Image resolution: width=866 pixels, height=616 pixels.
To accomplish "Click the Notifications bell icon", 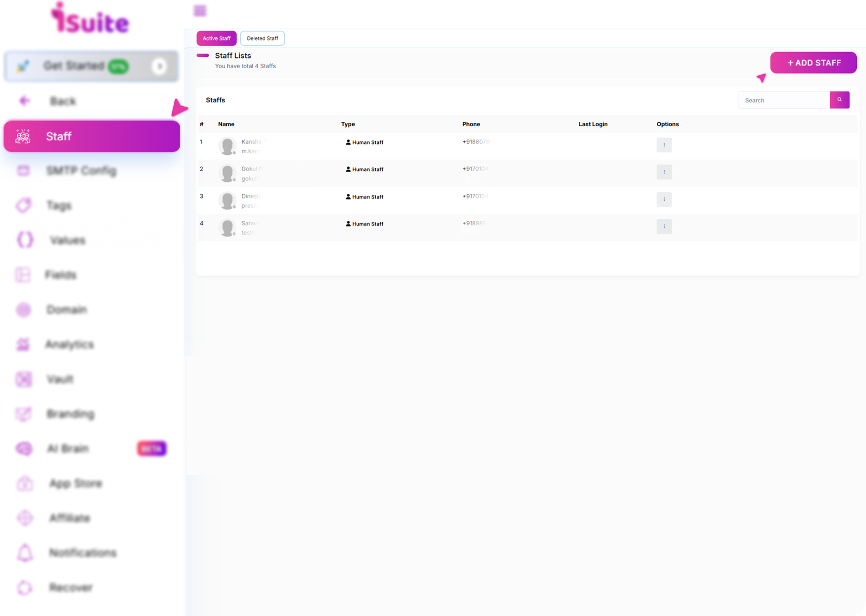I will click(x=25, y=553).
